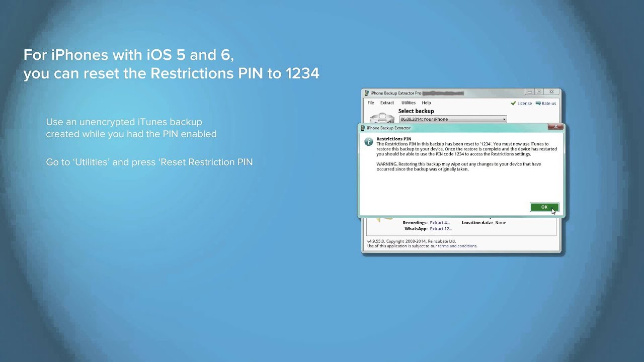Confirm the Restrictions PIN dialog with OK

(544, 207)
